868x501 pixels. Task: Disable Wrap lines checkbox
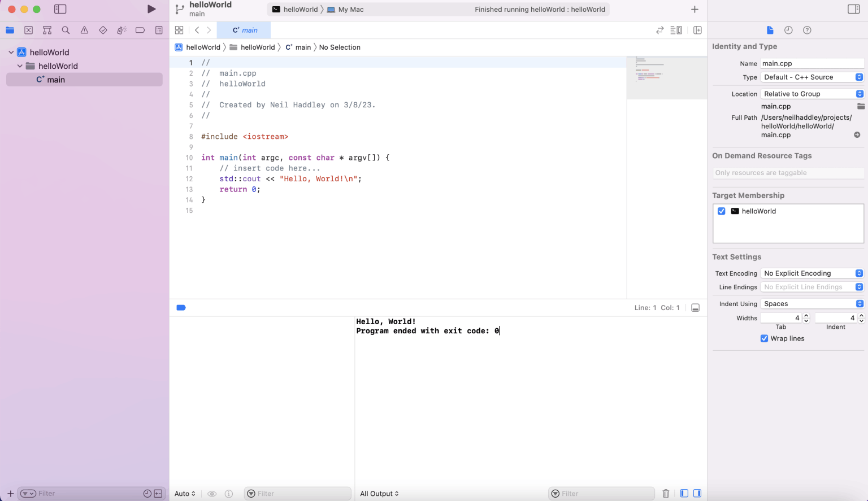[764, 338]
